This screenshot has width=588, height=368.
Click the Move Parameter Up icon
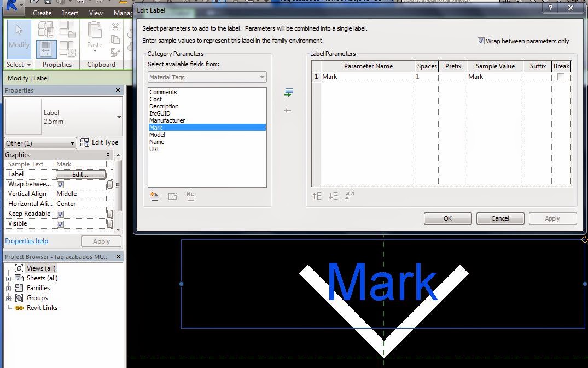pos(316,196)
